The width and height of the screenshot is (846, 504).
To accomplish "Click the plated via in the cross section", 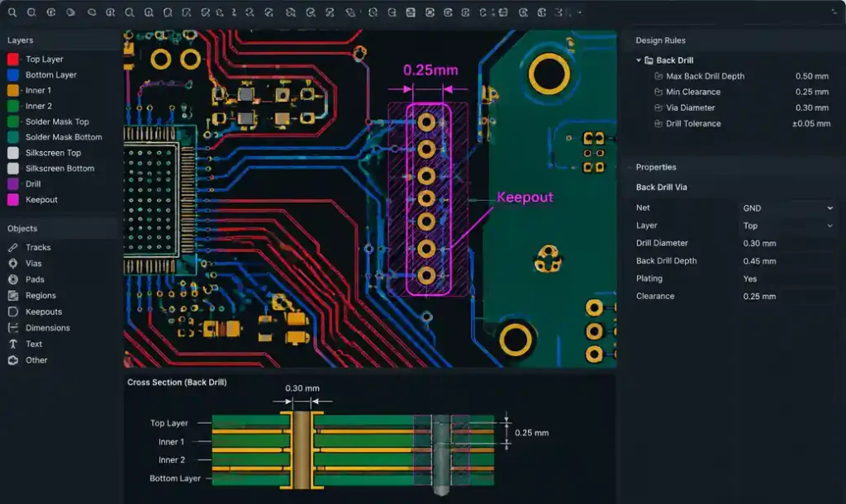I will tap(302, 450).
